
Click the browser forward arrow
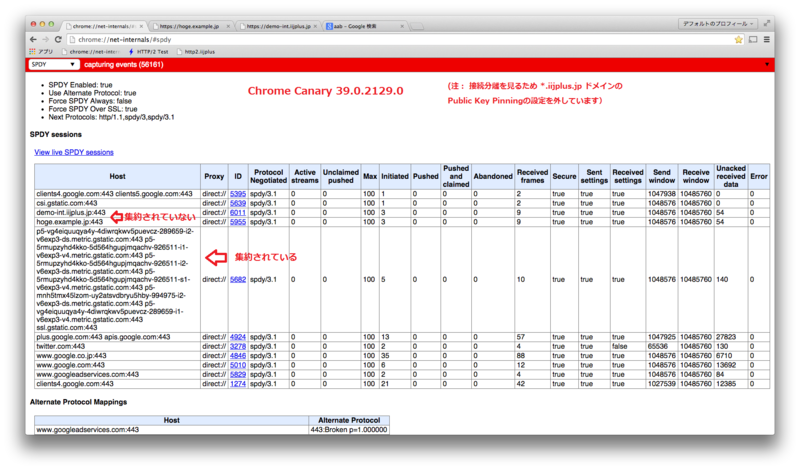[x=45, y=39]
